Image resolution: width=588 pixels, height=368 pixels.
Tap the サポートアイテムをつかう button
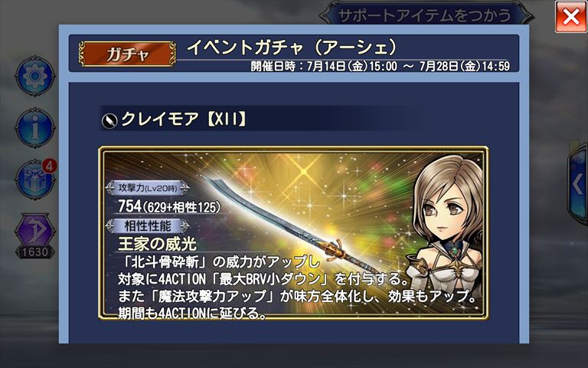[425, 15]
